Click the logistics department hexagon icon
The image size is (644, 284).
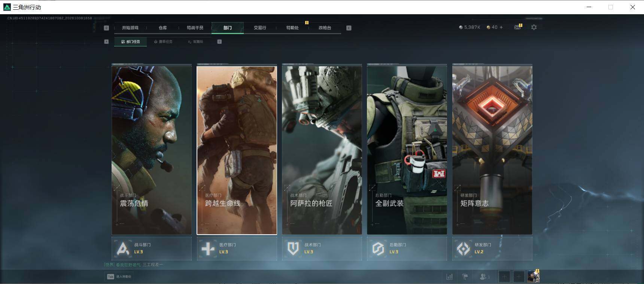(x=378, y=248)
